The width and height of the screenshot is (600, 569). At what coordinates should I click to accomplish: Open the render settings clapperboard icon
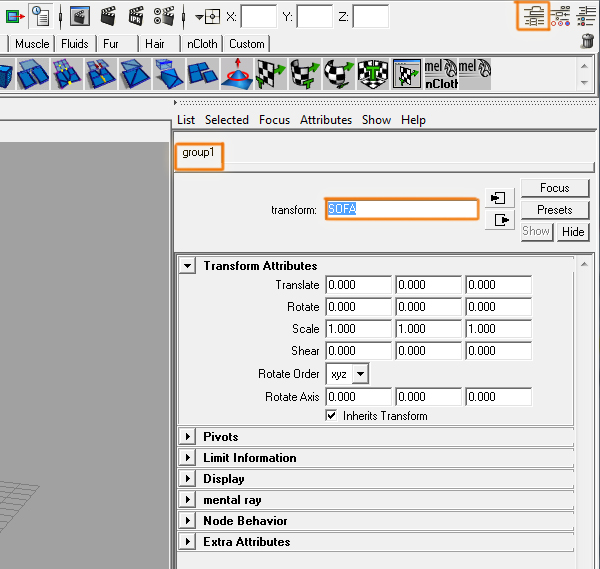coord(163,16)
